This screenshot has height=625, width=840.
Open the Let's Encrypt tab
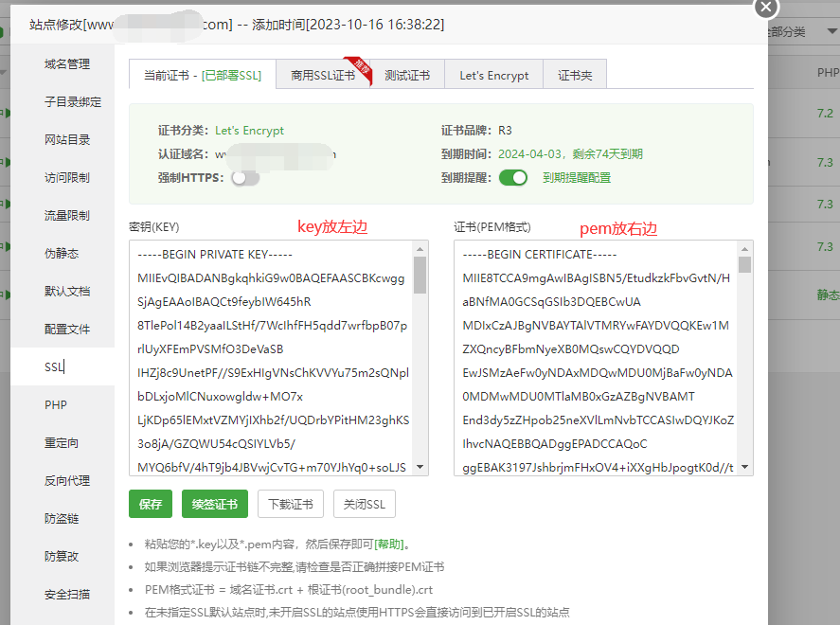(493, 76)
